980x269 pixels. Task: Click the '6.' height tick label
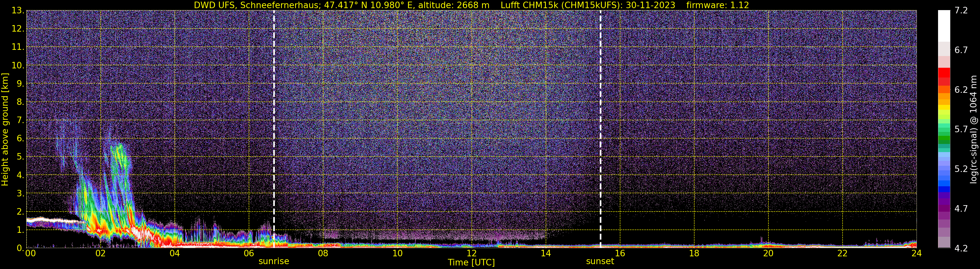pos(20,138)
